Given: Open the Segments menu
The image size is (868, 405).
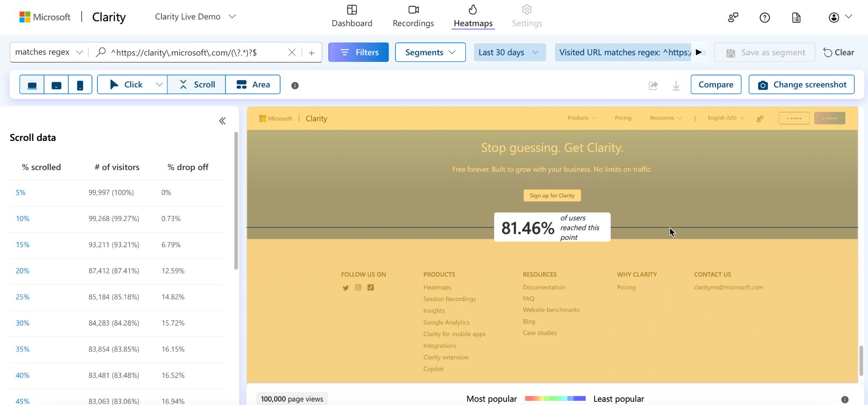Looking at the screenshot, I should click(x=430, y=52).
